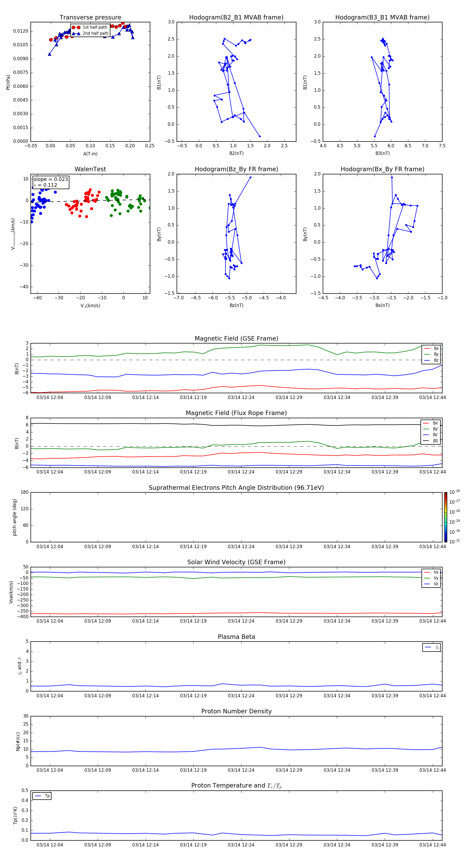The width and height of the screenshot is (473, 868).
Task: Click the 'Vx' velocity legend entry
Action: coord(431,573)
